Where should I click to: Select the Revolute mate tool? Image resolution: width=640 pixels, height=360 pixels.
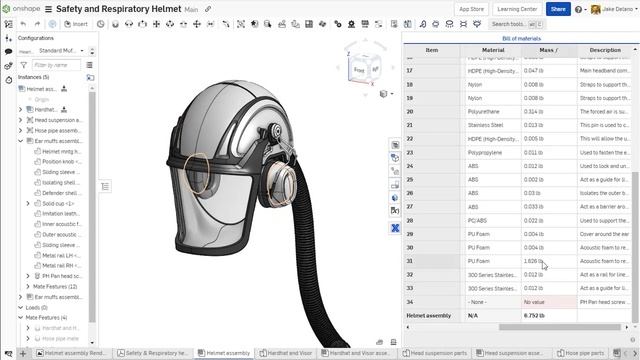(129, 24)
